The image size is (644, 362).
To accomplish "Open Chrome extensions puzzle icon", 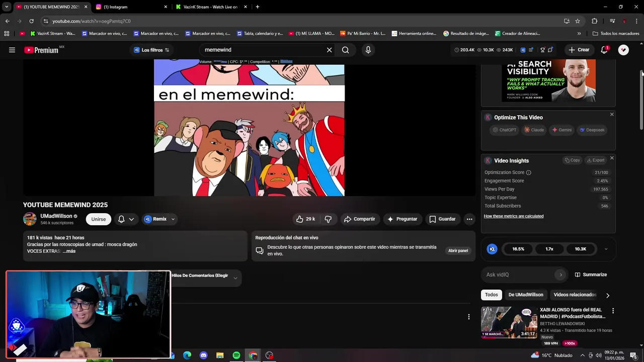I will pos(594,21).
